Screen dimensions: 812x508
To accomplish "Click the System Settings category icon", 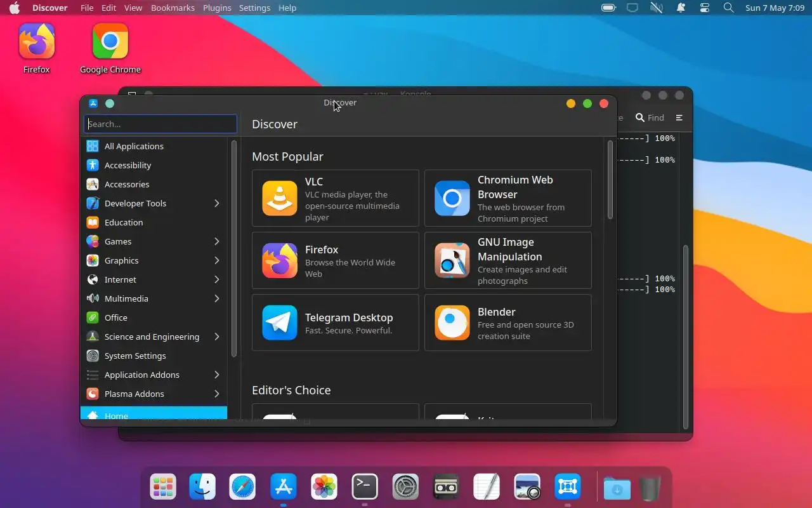I will 93,356.
